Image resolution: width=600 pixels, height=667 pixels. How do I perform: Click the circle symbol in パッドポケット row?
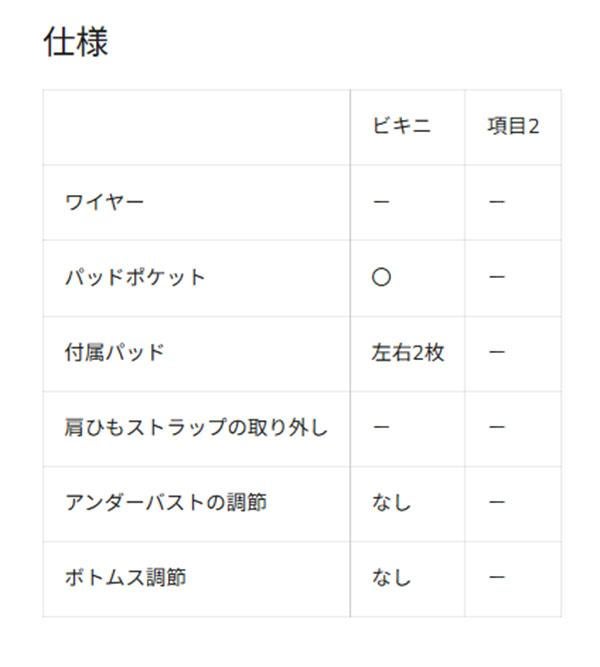coord(381,277)
